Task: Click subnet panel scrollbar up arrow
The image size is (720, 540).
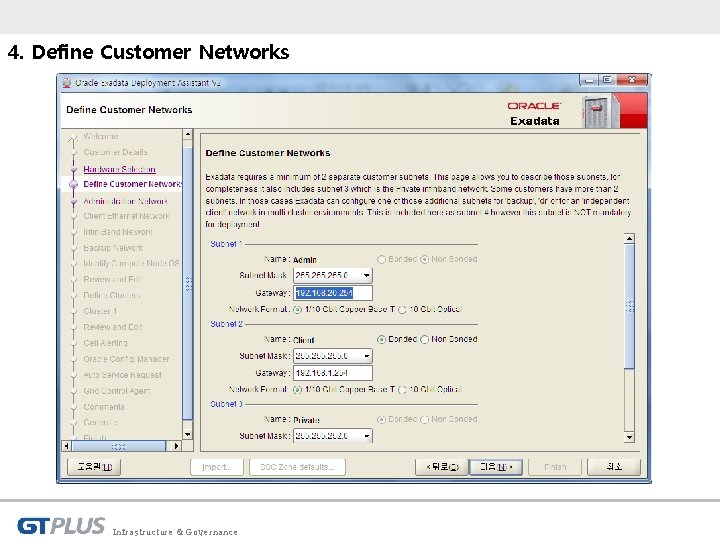Action: [630, 238]
